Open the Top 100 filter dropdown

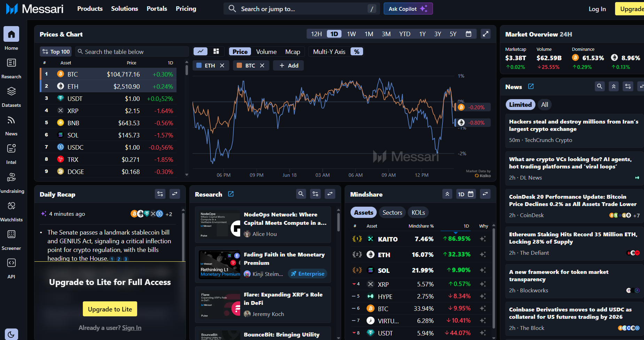(x=56, y=52)
